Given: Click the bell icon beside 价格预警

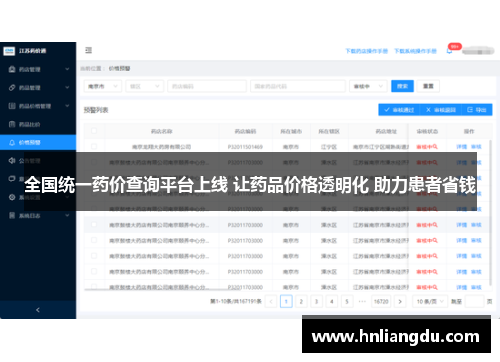Looking at the screenshot, I should coord(12,143).
